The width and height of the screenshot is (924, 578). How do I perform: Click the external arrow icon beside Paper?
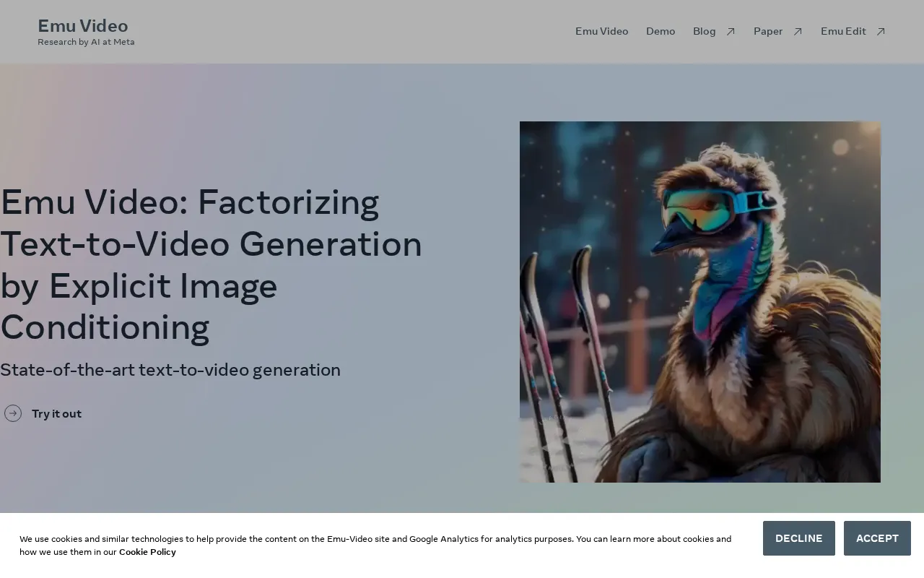[x=798, y=32]
